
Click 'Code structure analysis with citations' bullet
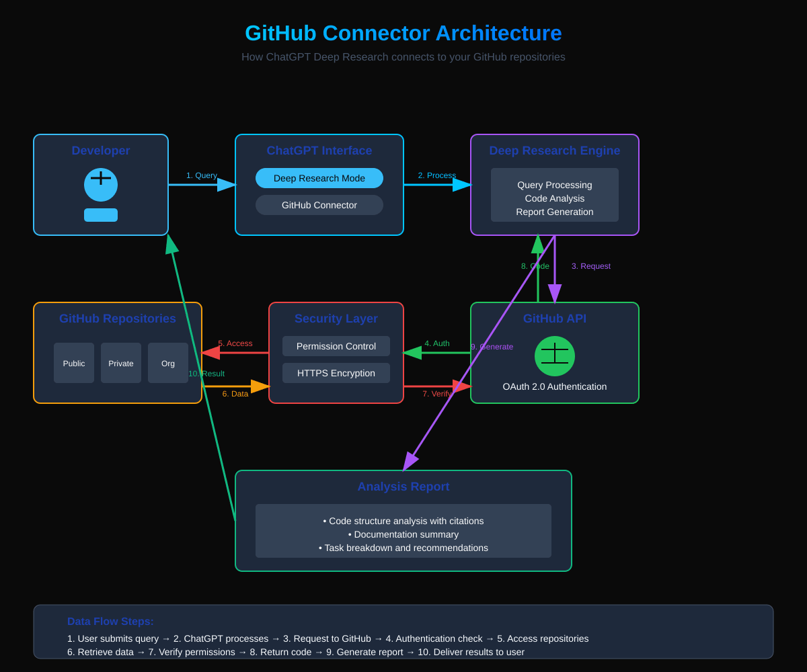(403, 521)
